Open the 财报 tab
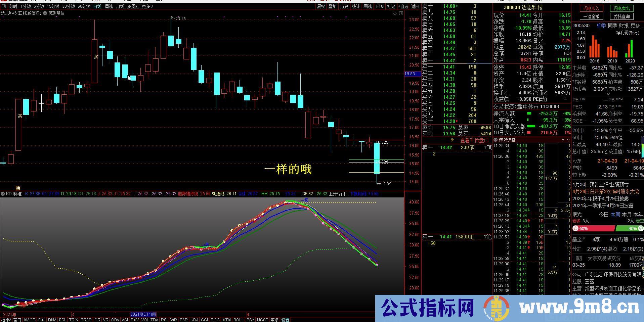The width and height of the screenshot is (644, 322). tap(624, 26)
